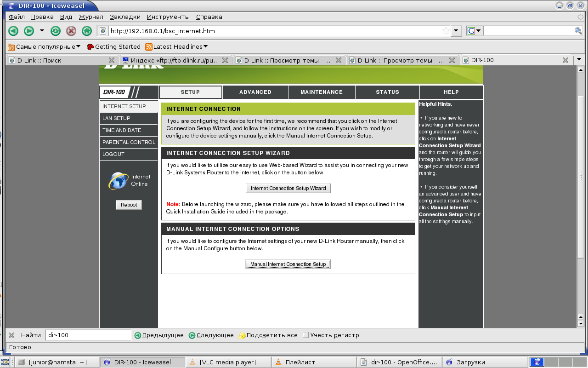Select the HELP router tab

[451, 92]
